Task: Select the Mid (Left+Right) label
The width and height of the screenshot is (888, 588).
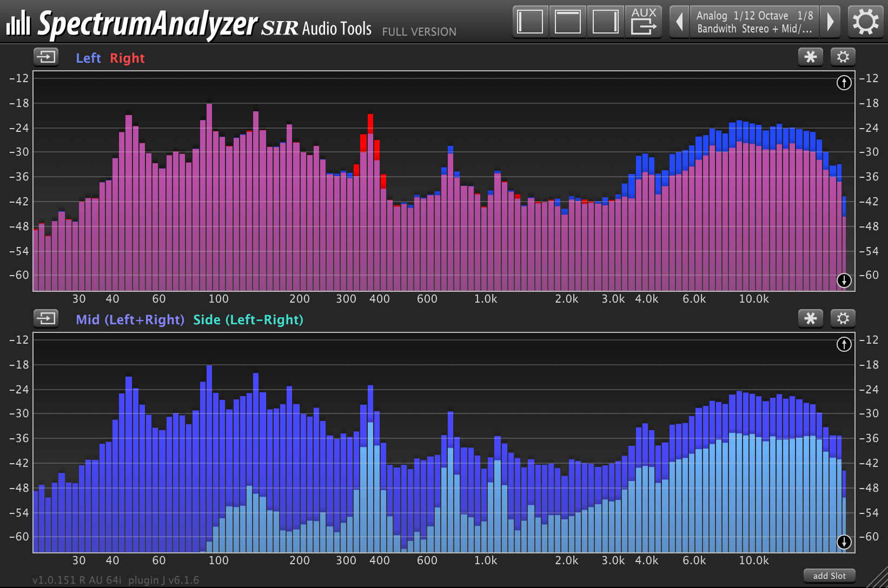Action: coord(130,319)
